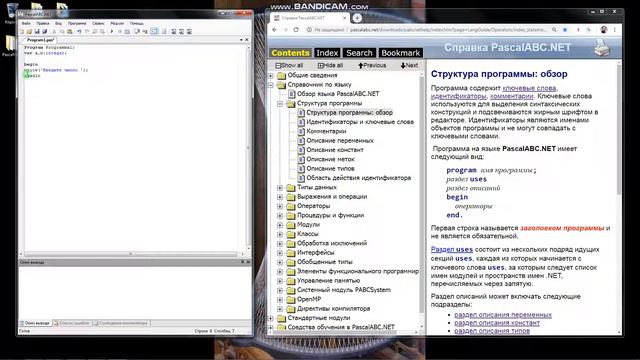This screenshot has height=360, width=640.
Task: Click the browser address bar URL
Action: [x=448, y=30]
